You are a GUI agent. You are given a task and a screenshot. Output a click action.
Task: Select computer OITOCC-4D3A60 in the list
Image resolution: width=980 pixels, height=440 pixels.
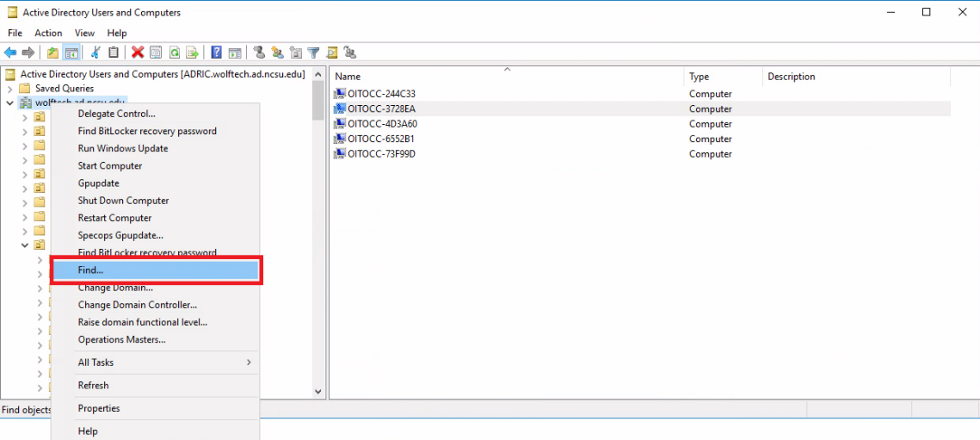[x=382, y=124]
